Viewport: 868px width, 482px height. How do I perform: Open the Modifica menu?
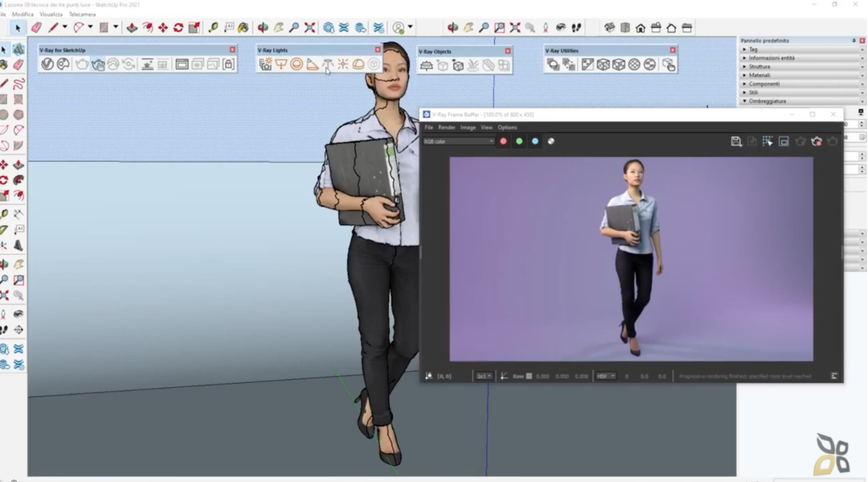click(23, 14)
